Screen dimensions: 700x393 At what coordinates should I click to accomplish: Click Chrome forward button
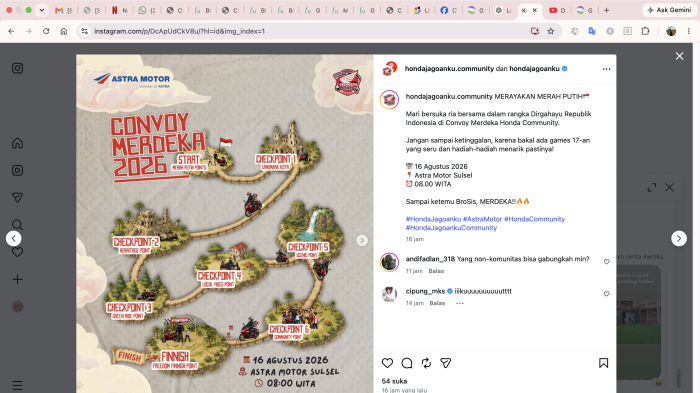coord(29,31)
